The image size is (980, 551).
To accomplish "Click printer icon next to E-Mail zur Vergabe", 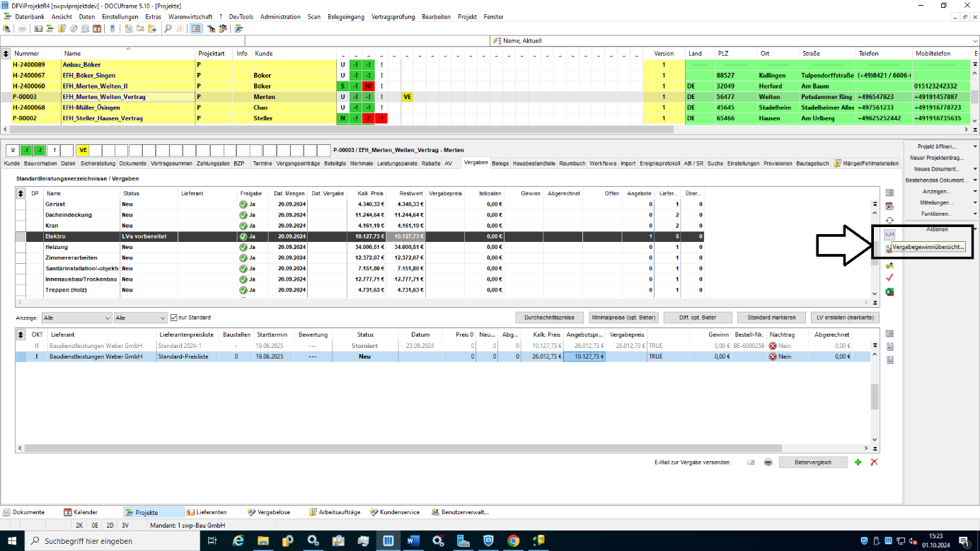I will (x=768, y=462).
